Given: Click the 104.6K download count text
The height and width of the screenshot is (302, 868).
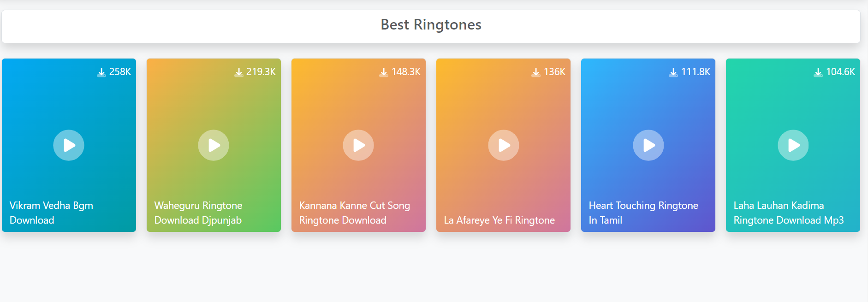Looking at the screenshot, I should (840, 72).
